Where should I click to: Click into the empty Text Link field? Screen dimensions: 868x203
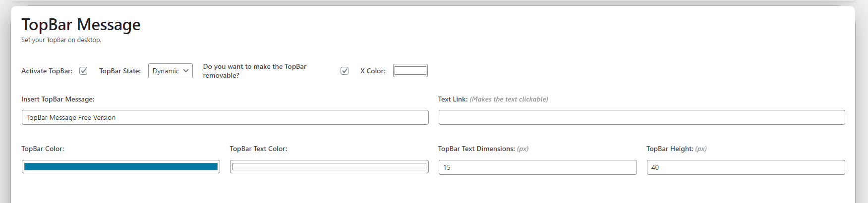pyautogui.click(x=642, y=117)
